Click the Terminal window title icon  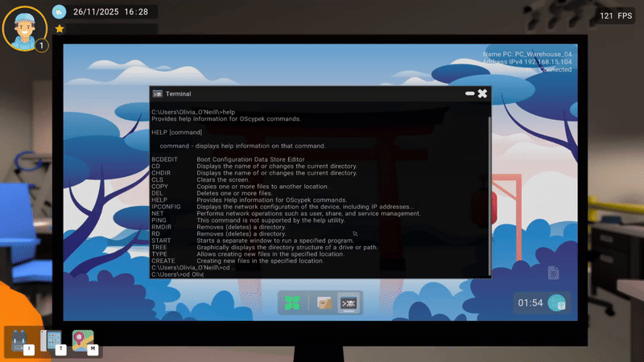[x=157, y=94]
